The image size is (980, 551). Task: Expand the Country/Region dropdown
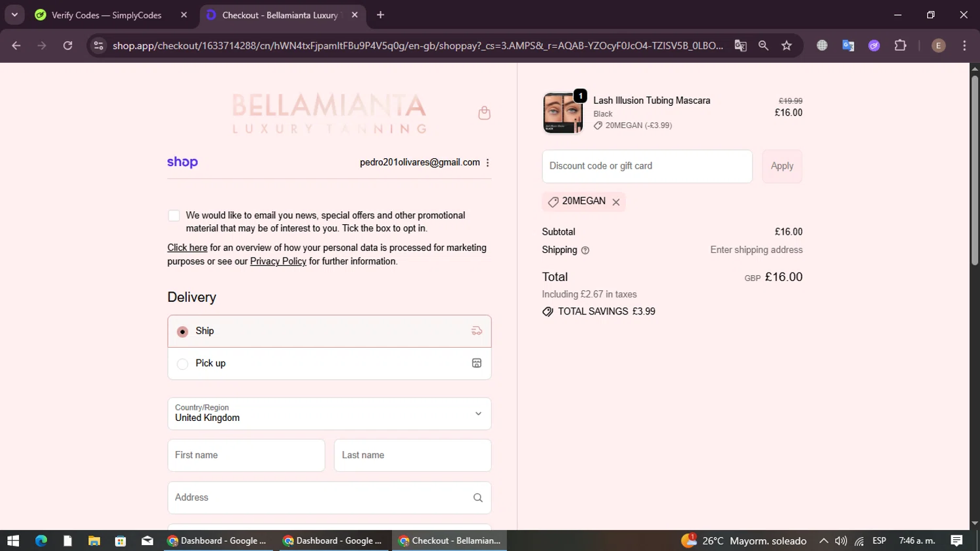pyautogui.click(x=329, y=414)
